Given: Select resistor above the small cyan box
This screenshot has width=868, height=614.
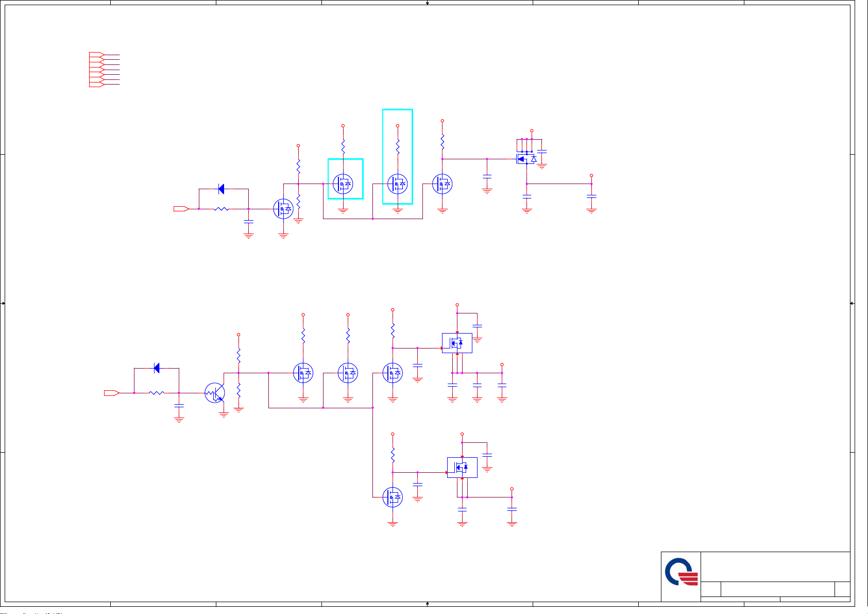Looking at the screenshot, I should point(343,147).
